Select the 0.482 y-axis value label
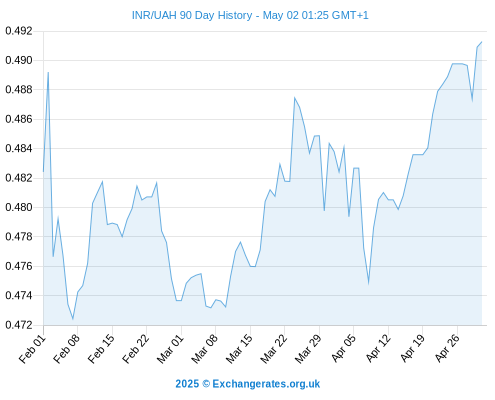The width and height of the screenshot is (495, 400). (19, 178)
